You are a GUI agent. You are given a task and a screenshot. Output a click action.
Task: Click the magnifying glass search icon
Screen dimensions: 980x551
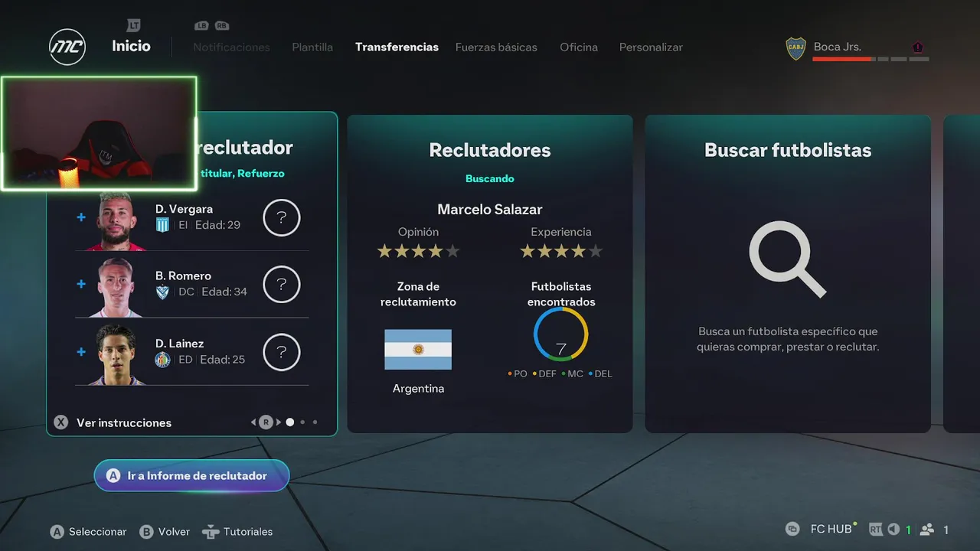(x=788, y=259)
